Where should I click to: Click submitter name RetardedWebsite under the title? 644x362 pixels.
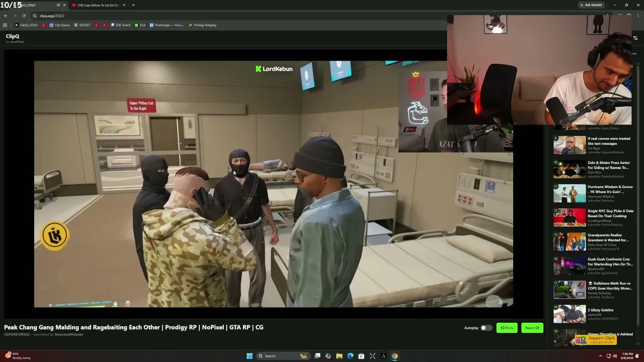pos(69,335)
